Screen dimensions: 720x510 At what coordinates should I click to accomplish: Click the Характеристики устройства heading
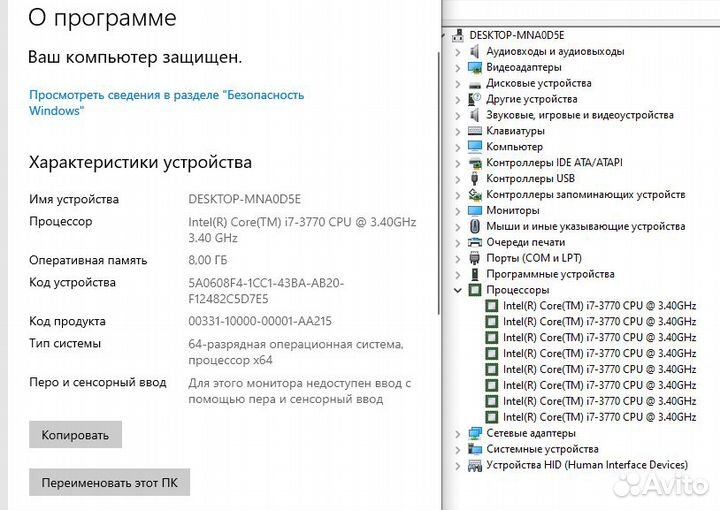pos(140,163)
